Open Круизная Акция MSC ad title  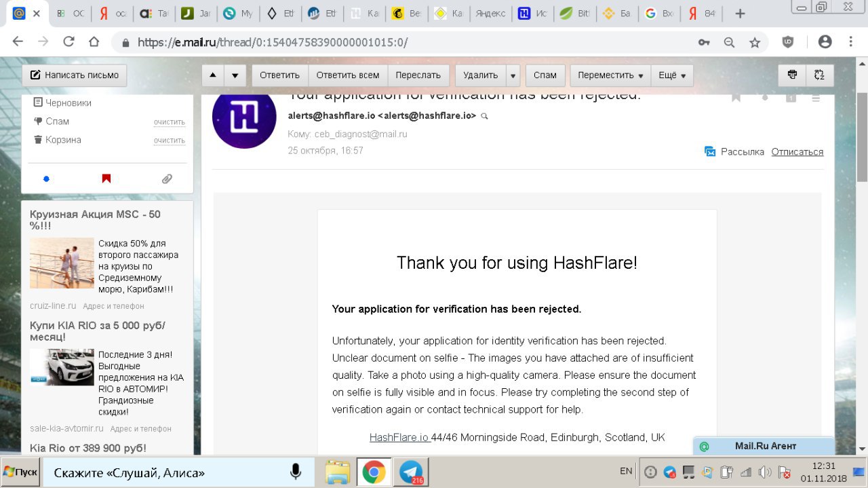[95, 220]
